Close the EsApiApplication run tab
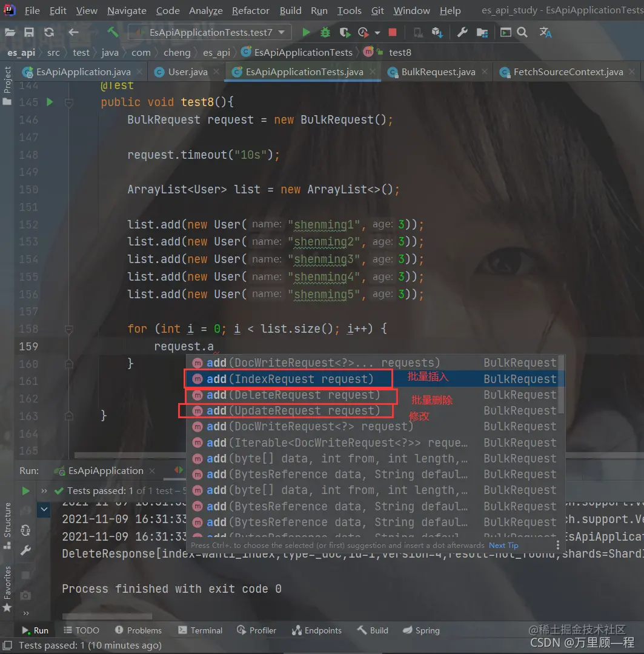The width and height of the screenshot is (644, 654). click(152, 471)
